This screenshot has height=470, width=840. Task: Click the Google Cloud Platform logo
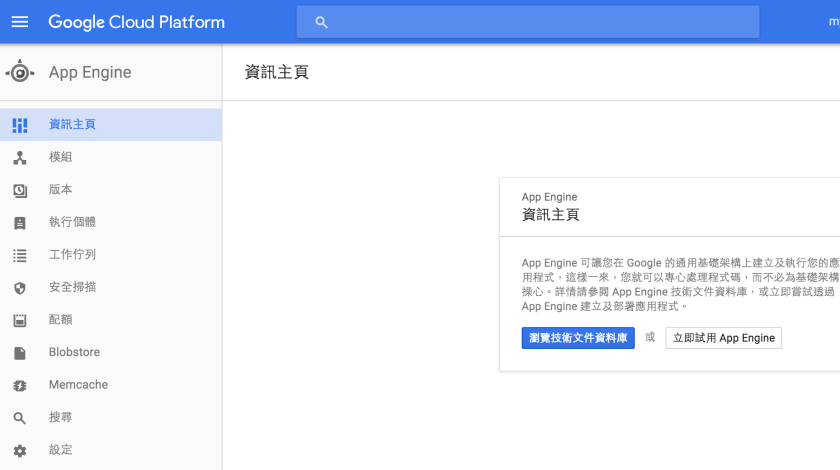pos(137,22)
